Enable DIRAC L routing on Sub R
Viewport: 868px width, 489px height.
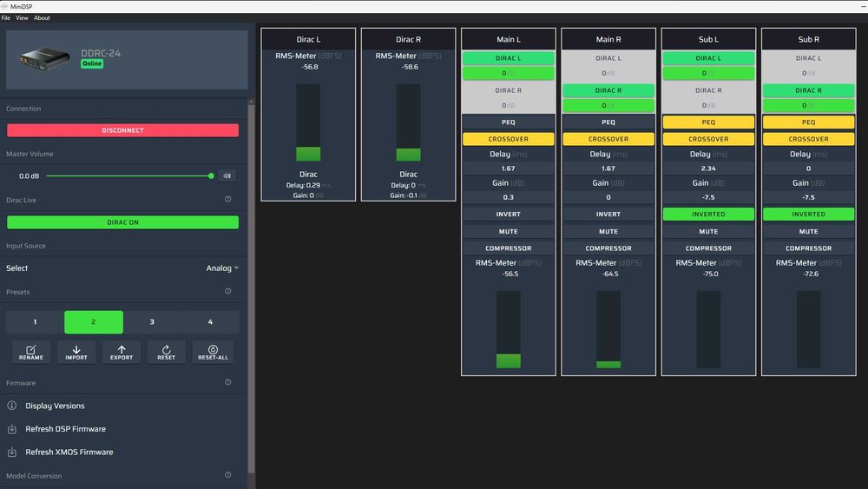tap(809, 58)
